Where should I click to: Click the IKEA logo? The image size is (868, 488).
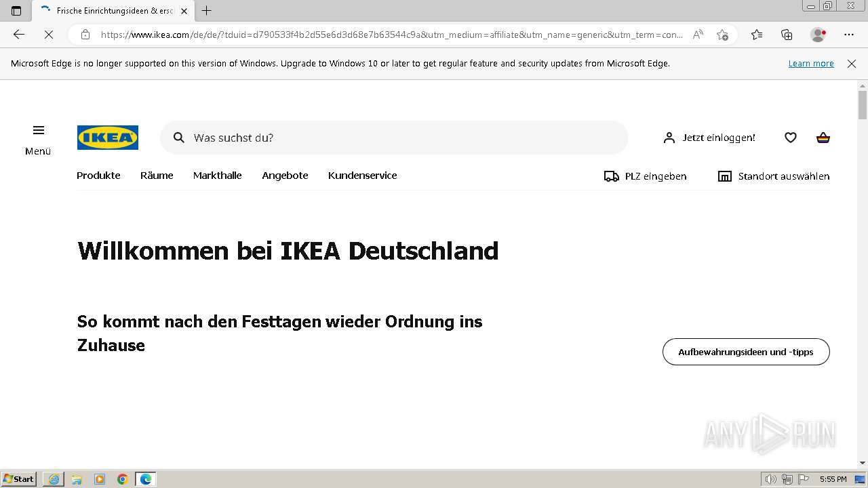point(108,138)
